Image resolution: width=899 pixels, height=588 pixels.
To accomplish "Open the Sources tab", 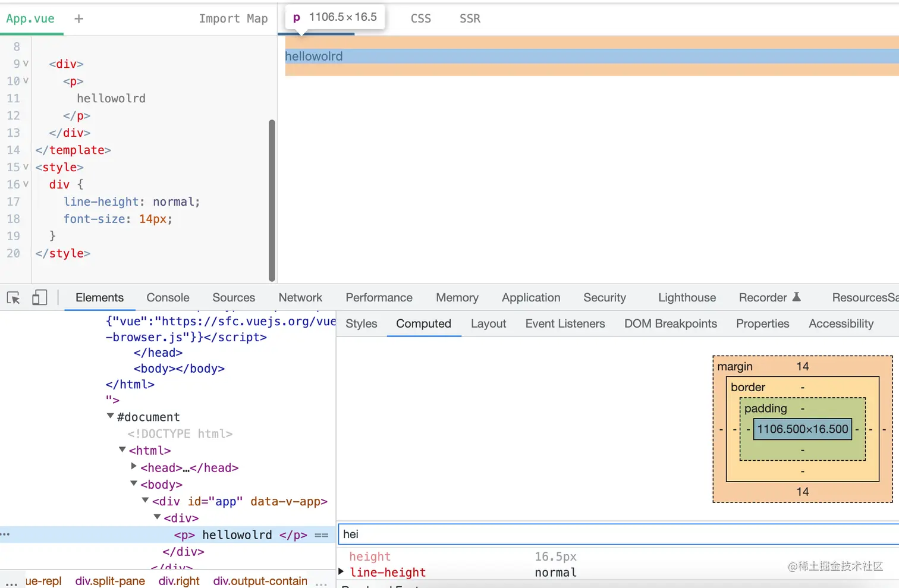I will 234,297.
